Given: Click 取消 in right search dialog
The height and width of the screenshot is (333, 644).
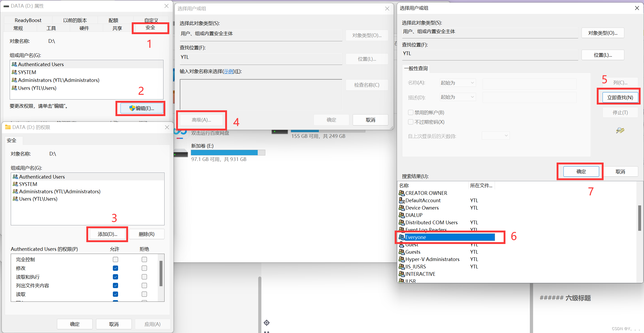Looking at the screenshot, I should 620,171.
